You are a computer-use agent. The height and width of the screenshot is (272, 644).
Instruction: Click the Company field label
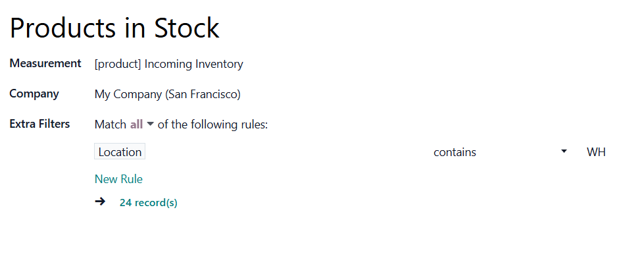(34, 94)
